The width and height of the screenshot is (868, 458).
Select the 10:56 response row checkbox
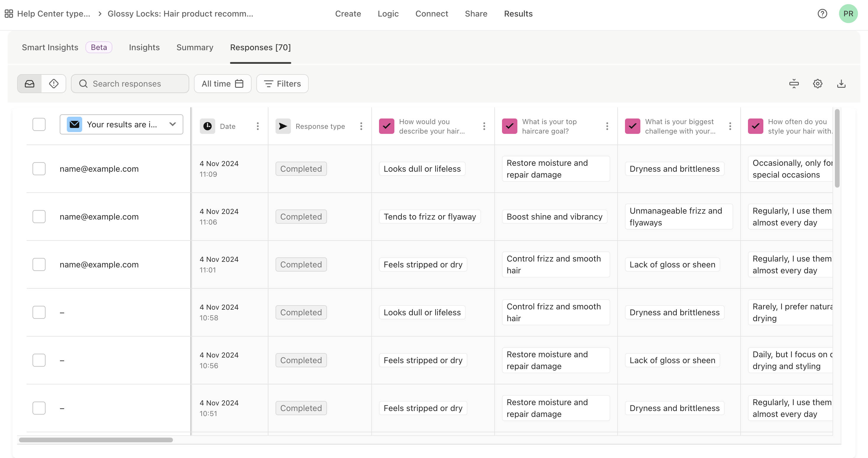39,360
